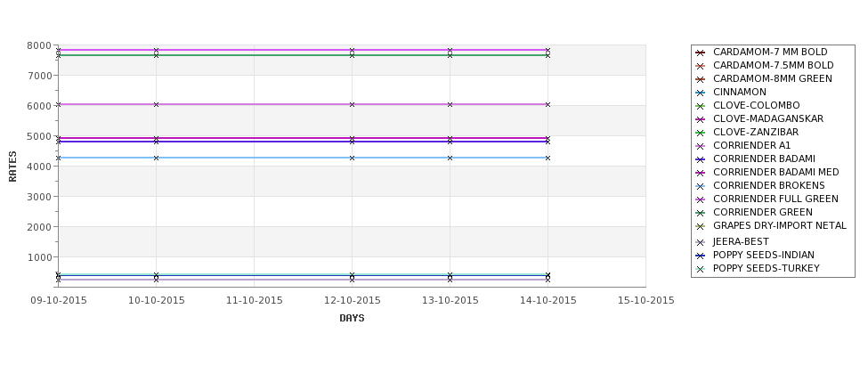Screen dimensions: 868x382
Task: Click the JEERA-BEST legend marker icon
Action: [x=700, y=242]
